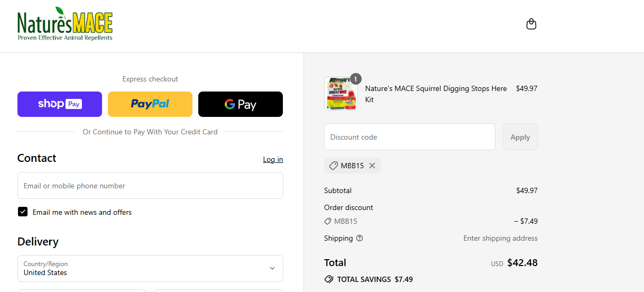Click the − $7.49 discount amount
The width and height of the screenshot is (644, 292).
click(526, 221)
